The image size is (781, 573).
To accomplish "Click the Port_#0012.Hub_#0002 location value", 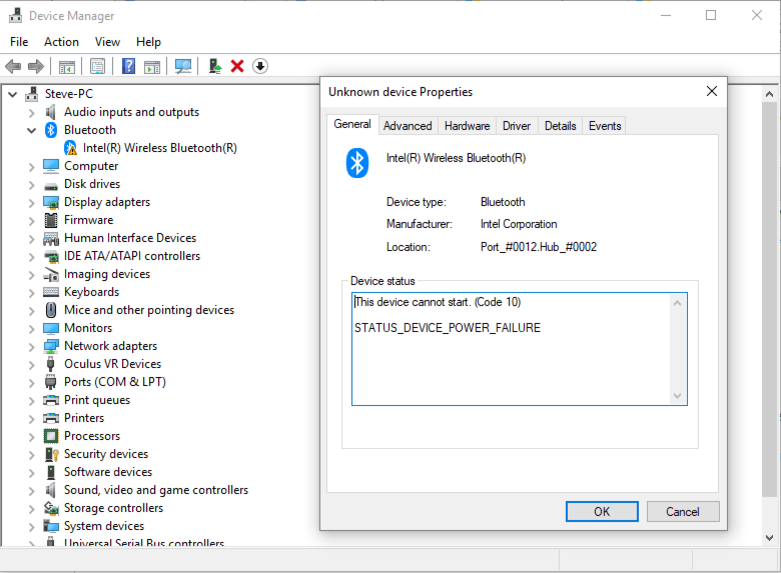I will (538, 247).
